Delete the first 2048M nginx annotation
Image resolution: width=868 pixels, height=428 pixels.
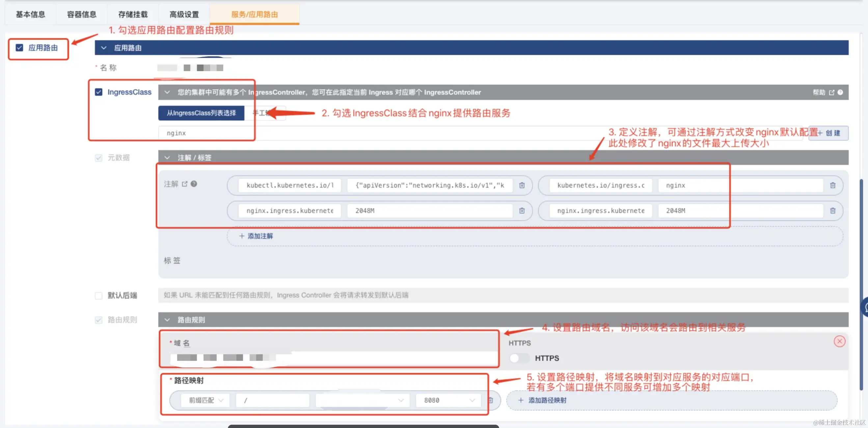522,211
